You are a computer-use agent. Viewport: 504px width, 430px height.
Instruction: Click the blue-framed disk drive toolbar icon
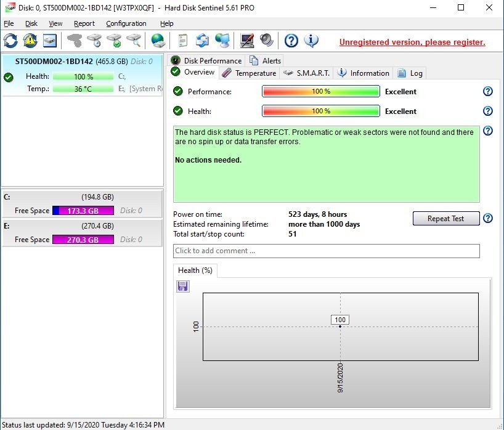[50, 41]
